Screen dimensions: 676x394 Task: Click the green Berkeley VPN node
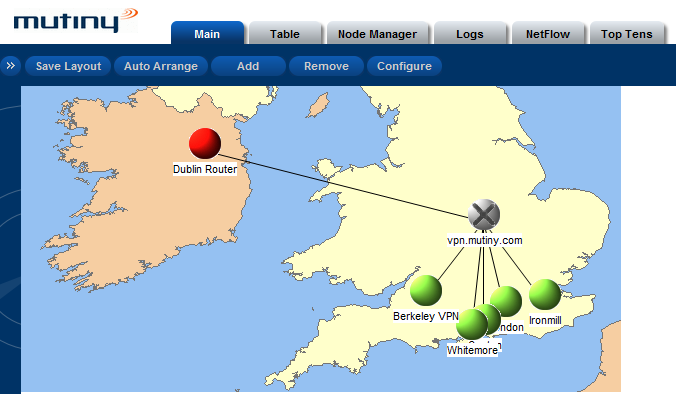(x=426, y=291)
